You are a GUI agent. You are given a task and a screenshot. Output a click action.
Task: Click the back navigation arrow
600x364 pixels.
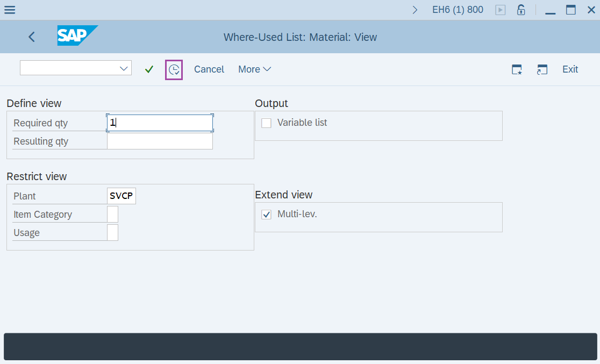(31, 37)
